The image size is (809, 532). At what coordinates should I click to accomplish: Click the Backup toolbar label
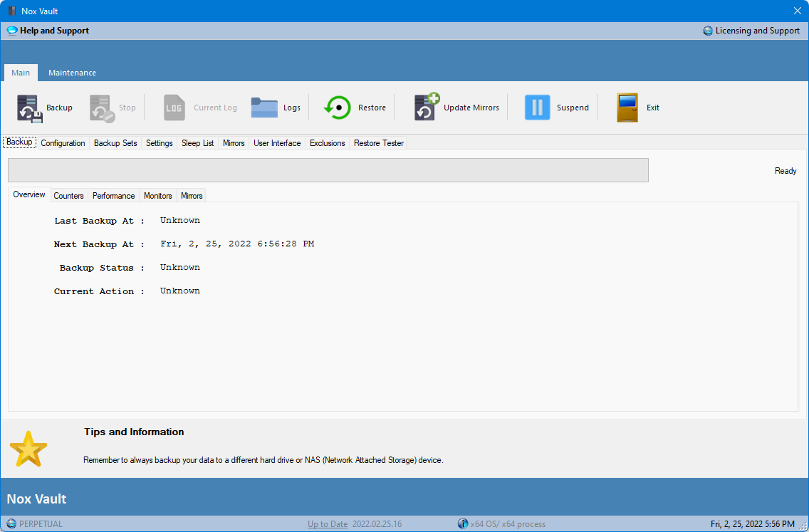click(x=59, y=108)
